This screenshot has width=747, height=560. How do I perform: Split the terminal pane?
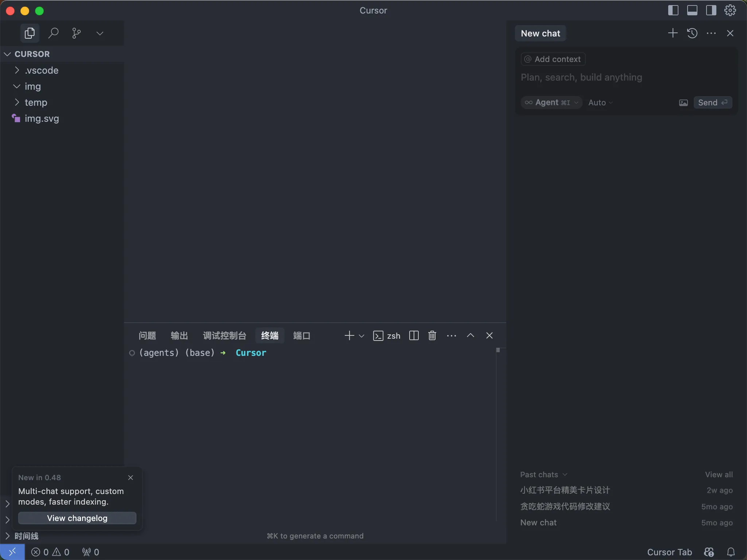pos(414,335)
